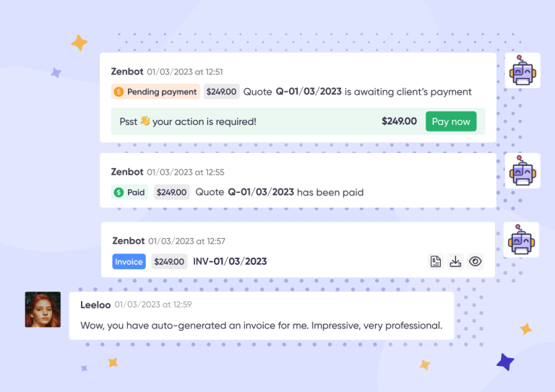Click the $249.00 tag beside Invoice badge
This screenshot has height=392, width=555.
tap(169, 261)
